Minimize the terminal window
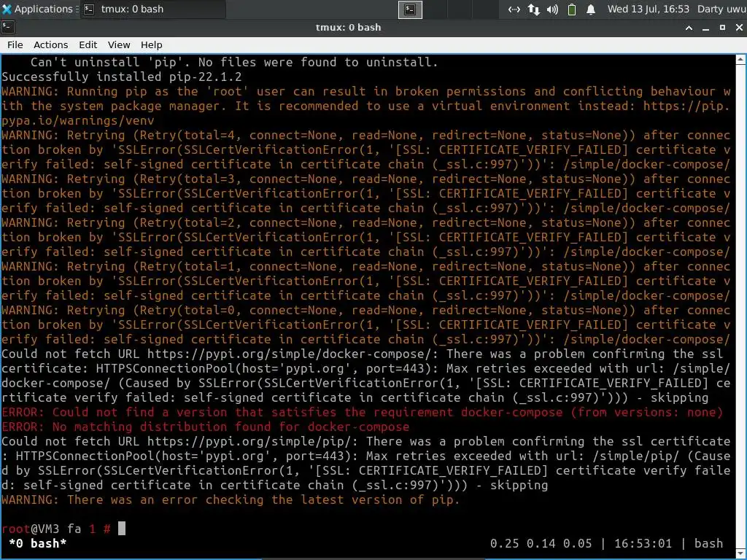Image resolution: width=747 pixels, height=560 pixels. 705,28
